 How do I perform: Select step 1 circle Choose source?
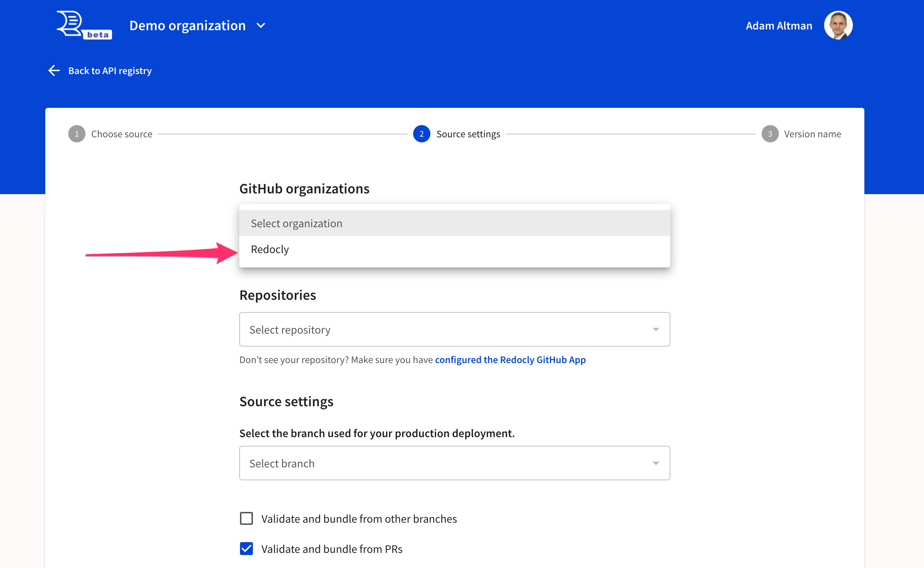[x=77, y=134]
